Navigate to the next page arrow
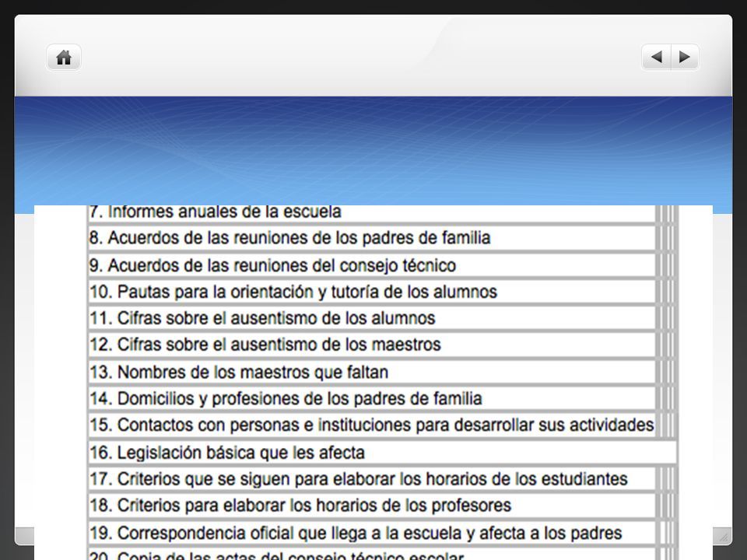The height and width of the screenshot is (560, 747). (685, 57)
